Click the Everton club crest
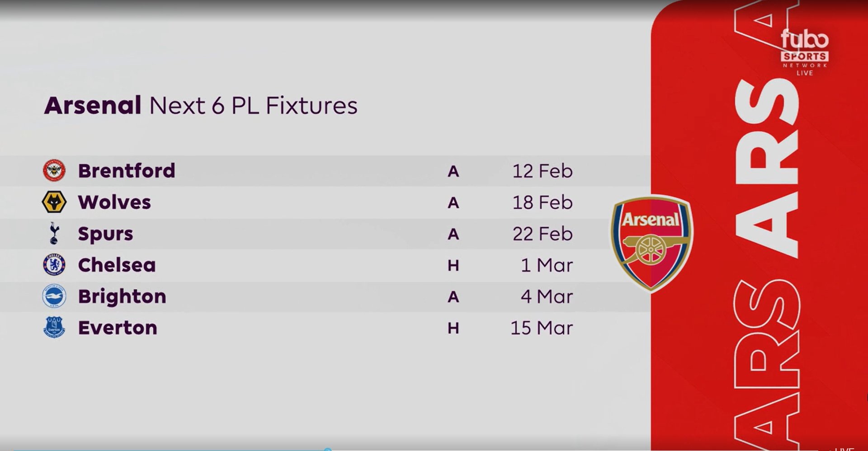 click(x=54, y=328)
